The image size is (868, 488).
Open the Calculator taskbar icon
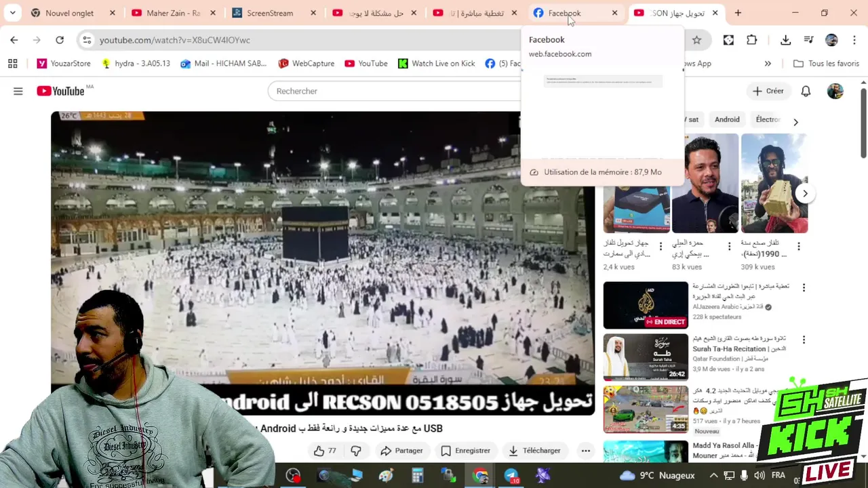[417, 476]
